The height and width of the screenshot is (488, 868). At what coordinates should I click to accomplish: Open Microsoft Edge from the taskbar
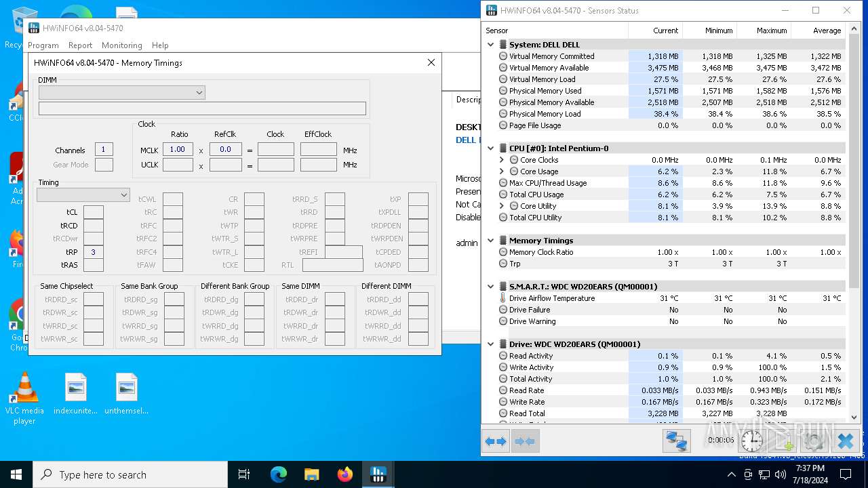279,474
